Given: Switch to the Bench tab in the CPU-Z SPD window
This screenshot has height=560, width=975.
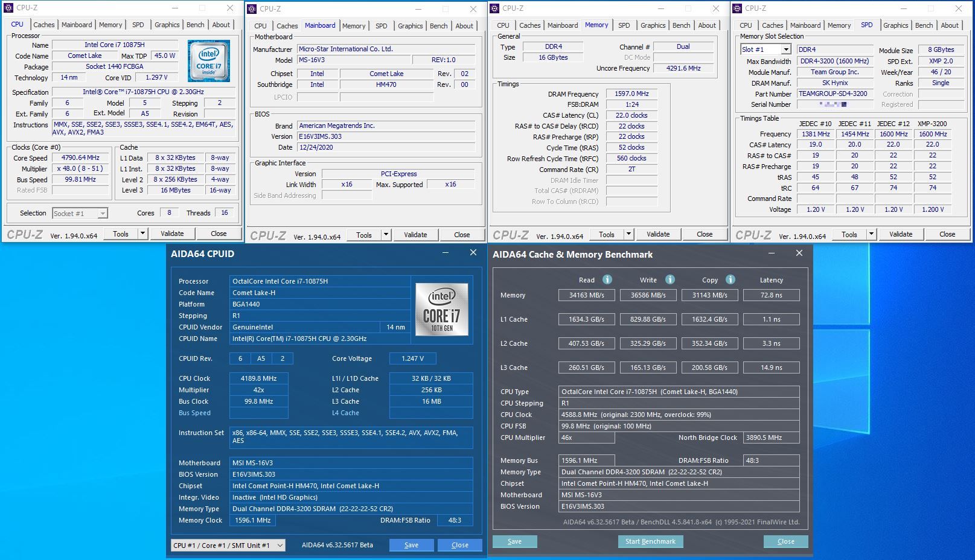Looking at the screenshot, I should [924, 25].
